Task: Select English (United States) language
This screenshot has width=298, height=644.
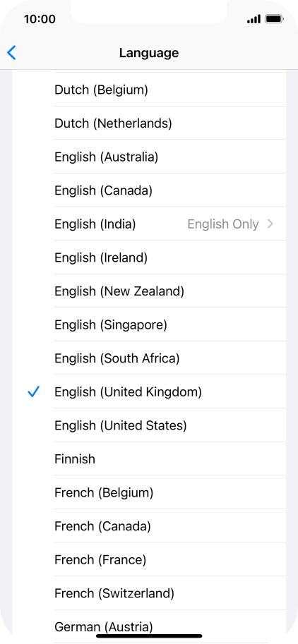Action: [149, 425]
